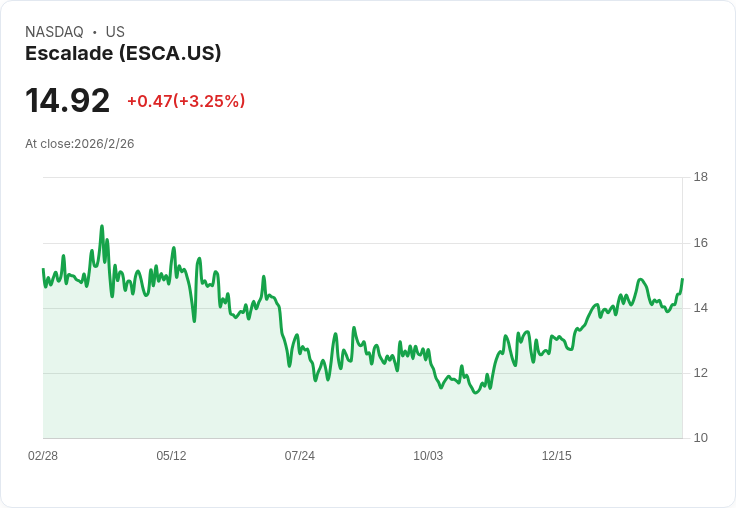The image size is (736, 508).
Task: Click the highest peak of the price line
Action: (102, 227)
